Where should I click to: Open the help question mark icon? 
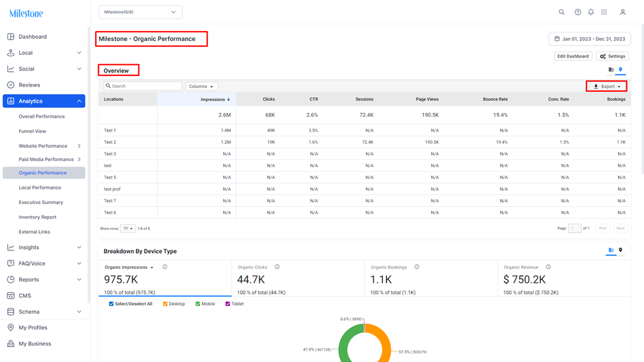[578, 13]
